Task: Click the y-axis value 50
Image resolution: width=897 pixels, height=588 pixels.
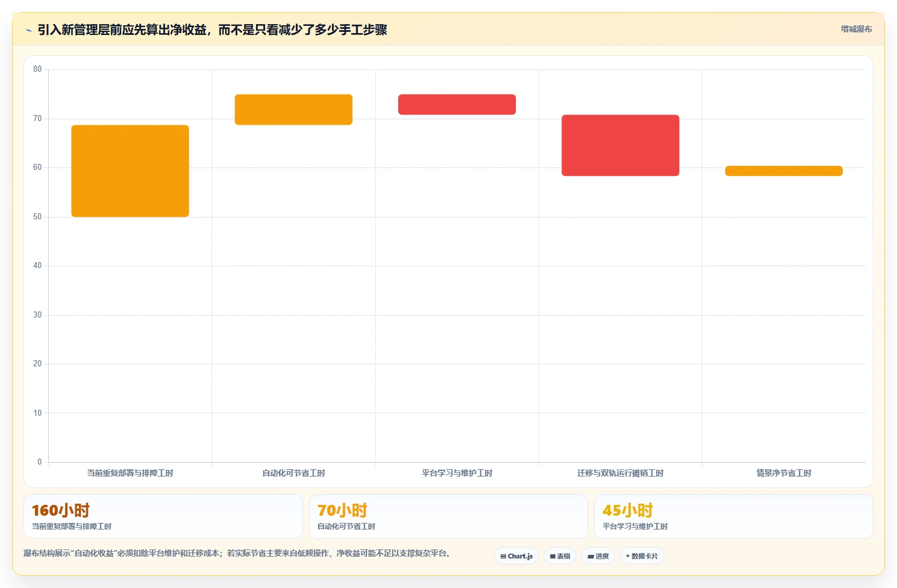Action: 37,217
